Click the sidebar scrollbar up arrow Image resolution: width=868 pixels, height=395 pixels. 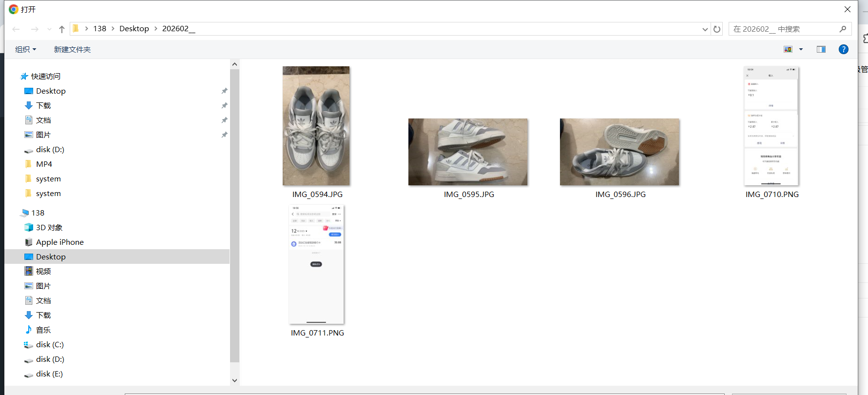(235, 64)
